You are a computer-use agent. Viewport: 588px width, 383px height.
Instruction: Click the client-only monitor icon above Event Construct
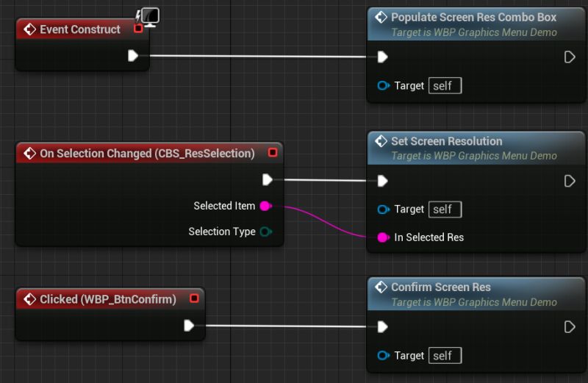(150, 17)
